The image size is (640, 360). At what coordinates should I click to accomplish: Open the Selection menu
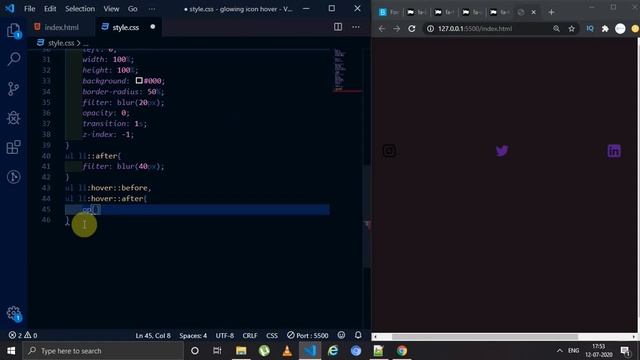(80, 9)
